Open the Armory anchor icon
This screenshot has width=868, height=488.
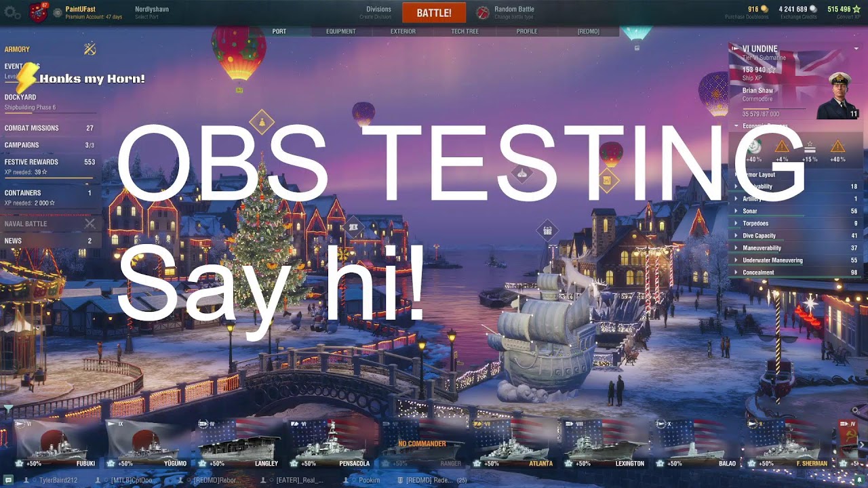(x=90, y=49)
